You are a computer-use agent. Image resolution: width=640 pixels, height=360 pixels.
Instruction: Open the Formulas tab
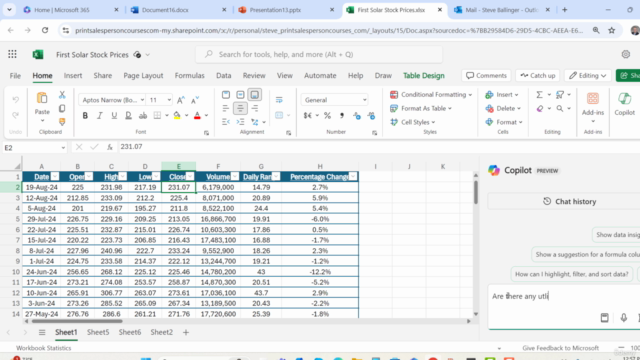click(189, 76)
